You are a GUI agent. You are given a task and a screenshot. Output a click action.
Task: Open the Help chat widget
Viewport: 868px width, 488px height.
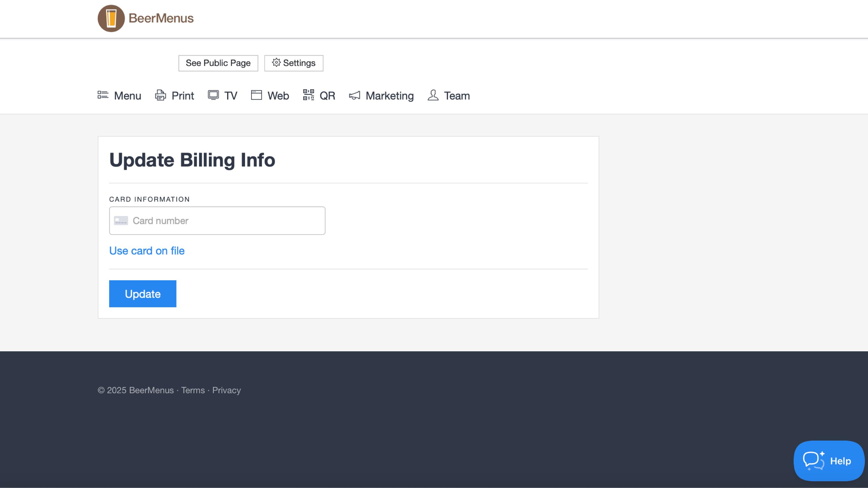[x=829, y=461]
